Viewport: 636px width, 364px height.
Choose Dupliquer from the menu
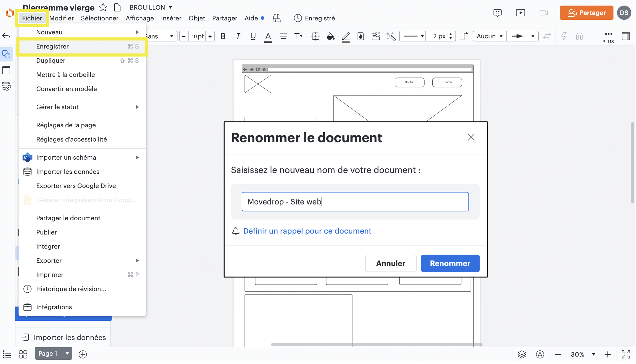pos(82,61)
